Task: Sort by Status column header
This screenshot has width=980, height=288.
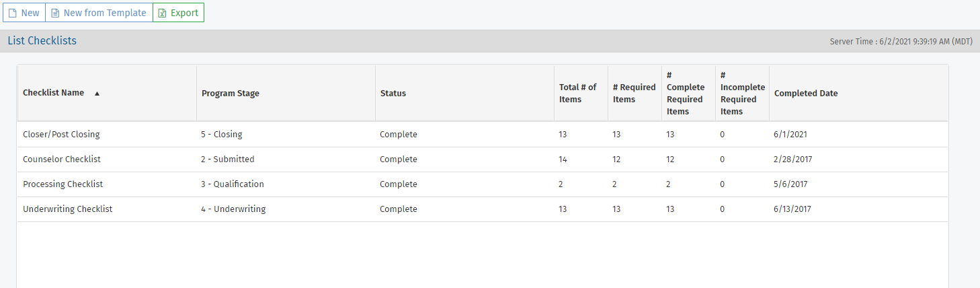Action: click(393, 94)
